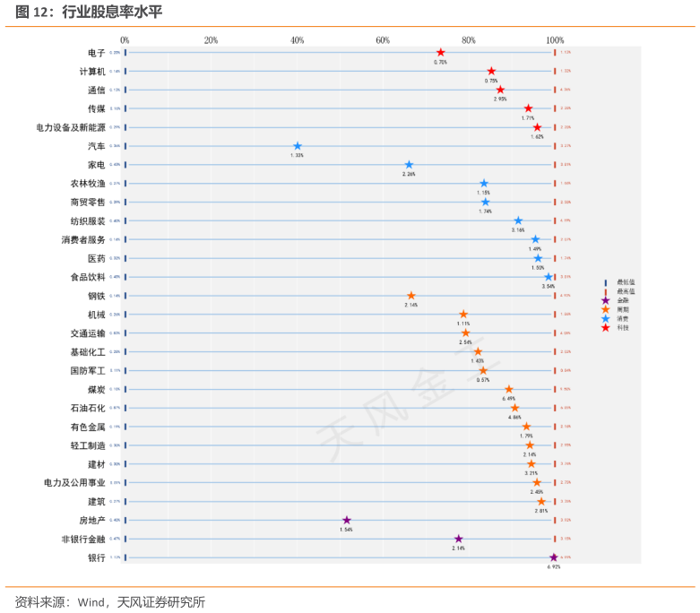Select the 国防军工 row label
Screen dimensions: 700x613
coord(88,370)
